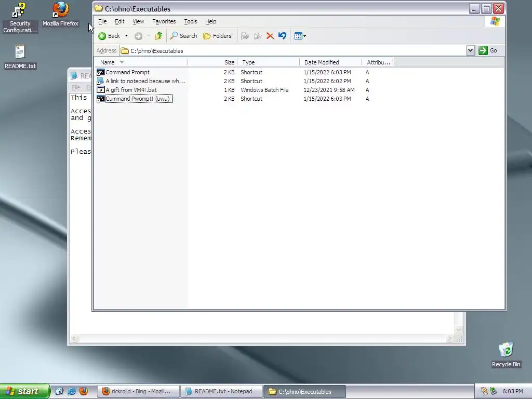
Task: Sort by Date Modified column header
Action: [331, 62]
